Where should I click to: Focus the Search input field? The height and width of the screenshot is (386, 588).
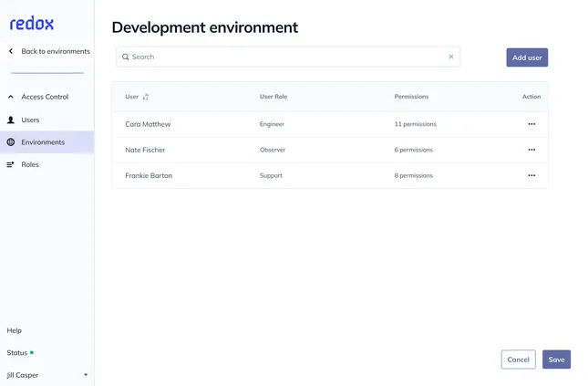[288, 57]
